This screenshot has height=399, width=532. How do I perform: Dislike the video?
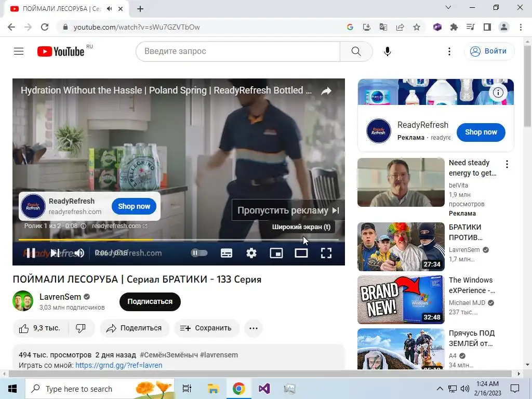click(x=81, y=328)
